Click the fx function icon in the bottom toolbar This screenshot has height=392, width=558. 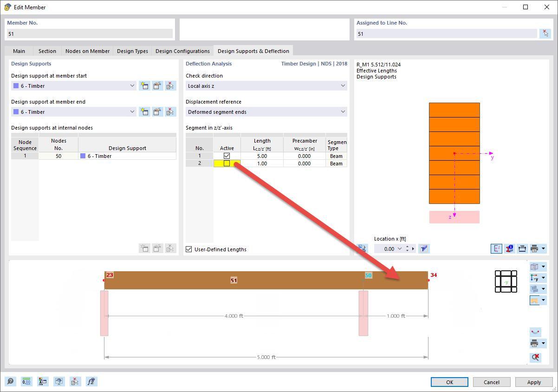[x=91, y=381]
